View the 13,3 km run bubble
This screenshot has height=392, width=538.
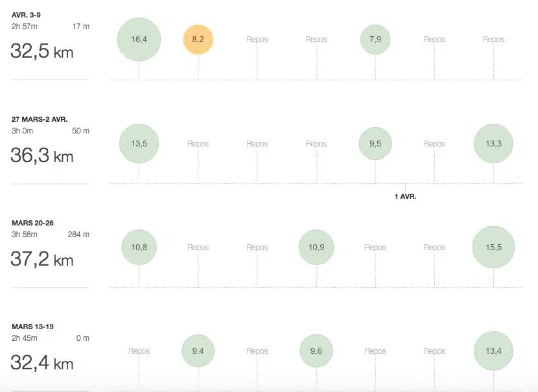click(x=493, y=144)
